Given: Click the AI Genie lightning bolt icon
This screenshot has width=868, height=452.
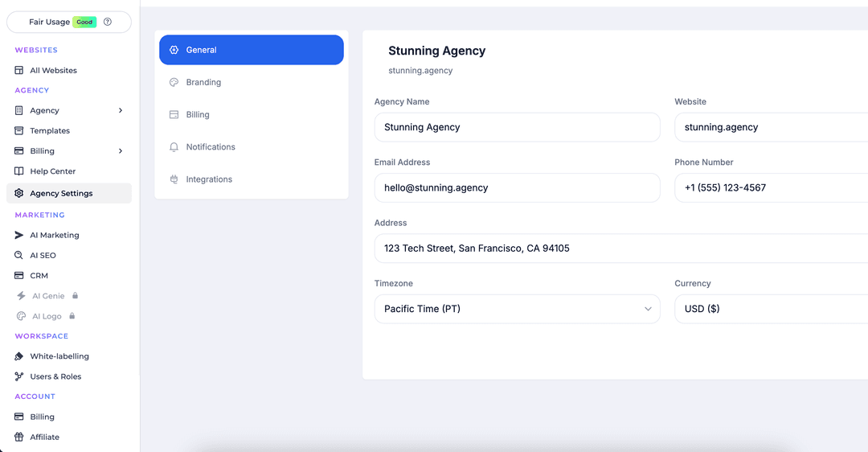Looking at the screenshot, I should click(x=21, y=296).
